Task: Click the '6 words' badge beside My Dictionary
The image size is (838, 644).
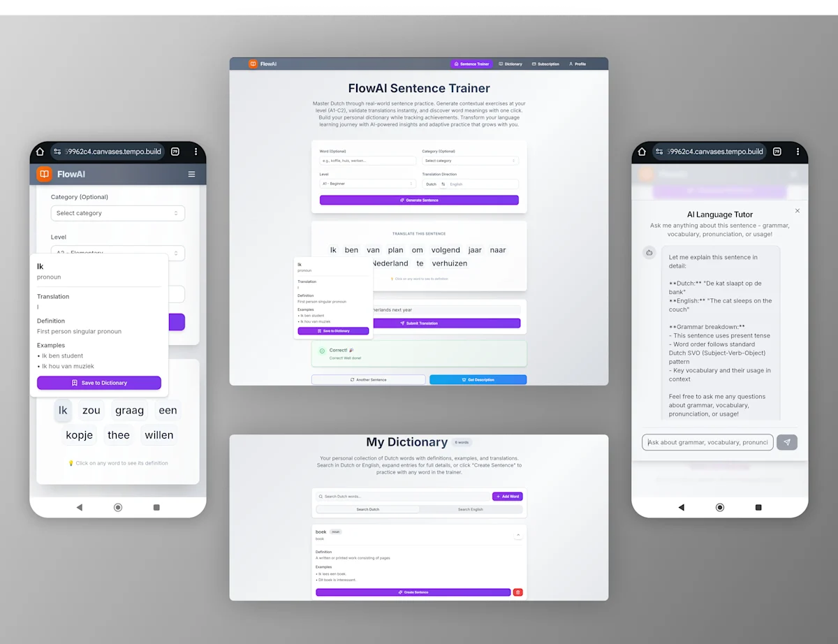Action: click(x=462, y=442)
